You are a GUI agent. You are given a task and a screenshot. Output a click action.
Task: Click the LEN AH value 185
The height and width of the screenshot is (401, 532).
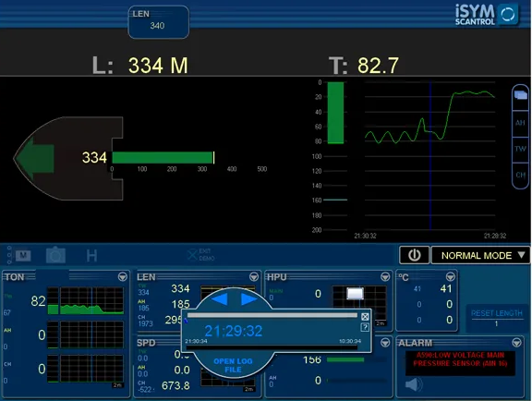click(180, 304)
